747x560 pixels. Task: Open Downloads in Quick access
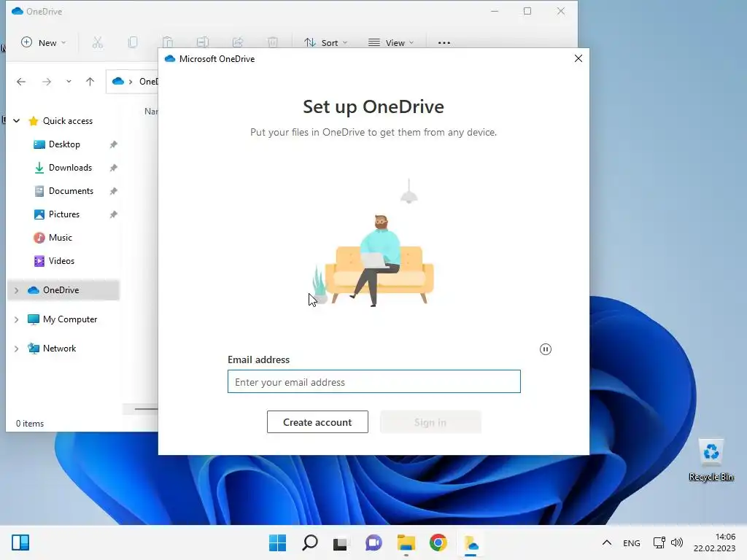(69, 168)
